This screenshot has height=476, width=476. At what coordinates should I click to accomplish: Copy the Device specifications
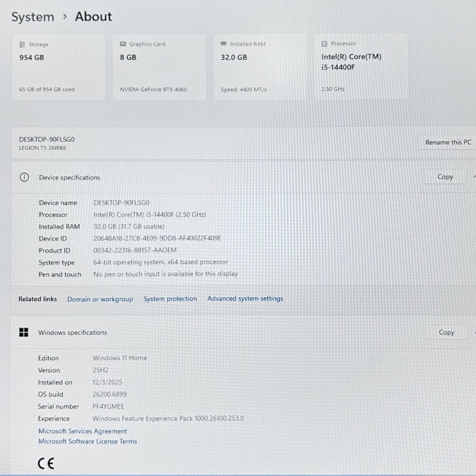point(445,177)
